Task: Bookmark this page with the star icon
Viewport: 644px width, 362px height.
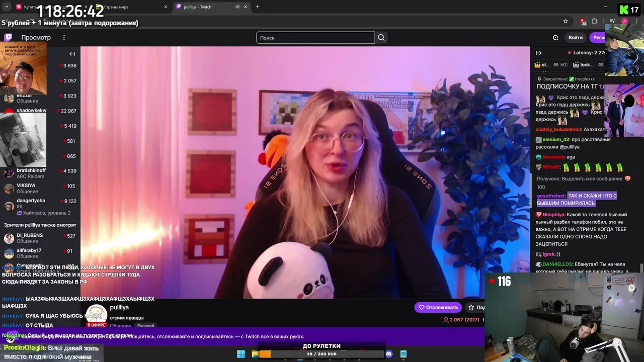Action: point(566,21)
